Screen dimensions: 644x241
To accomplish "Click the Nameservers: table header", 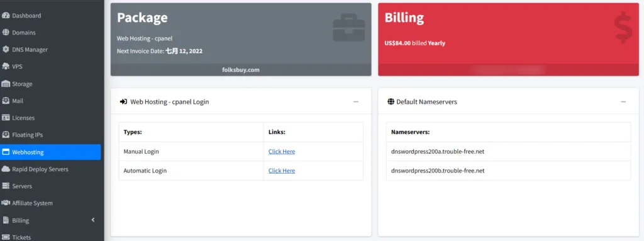I will (410, 132).
